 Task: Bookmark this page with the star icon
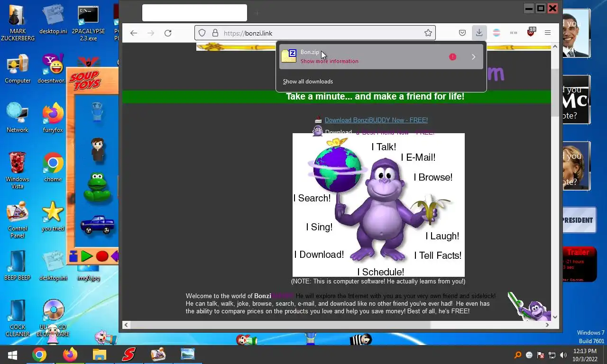(428, 33)
